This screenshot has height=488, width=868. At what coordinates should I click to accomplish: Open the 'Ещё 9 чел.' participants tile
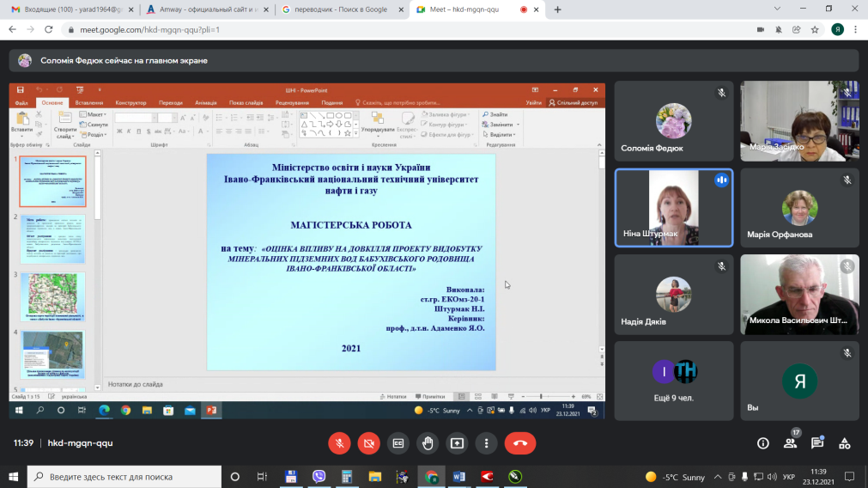[673, 381]
